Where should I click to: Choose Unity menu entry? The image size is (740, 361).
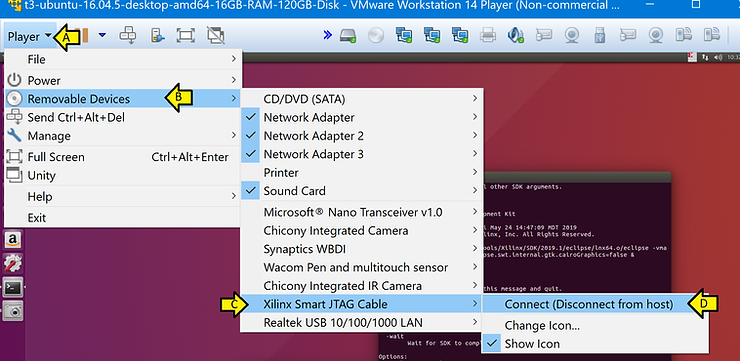point(123,176)
